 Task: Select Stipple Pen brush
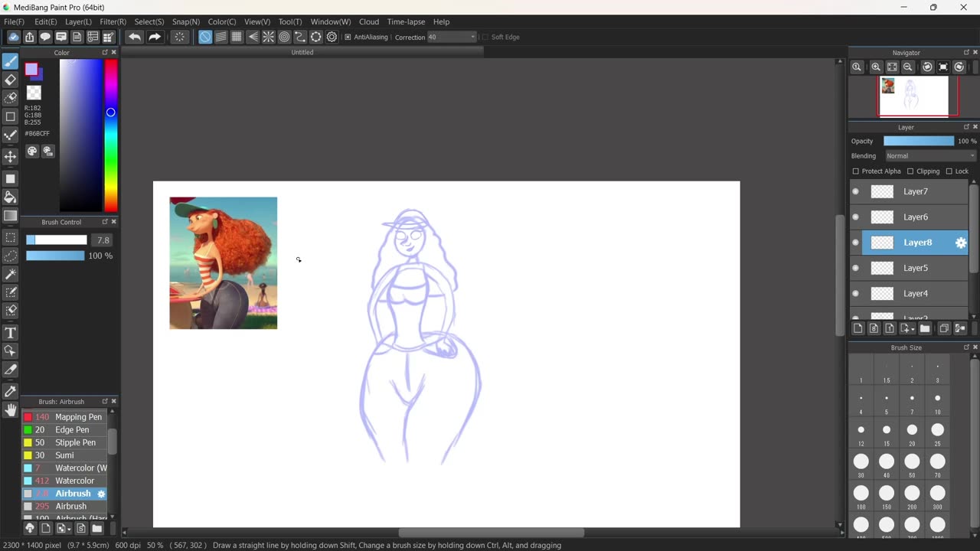tap(64, 442)
